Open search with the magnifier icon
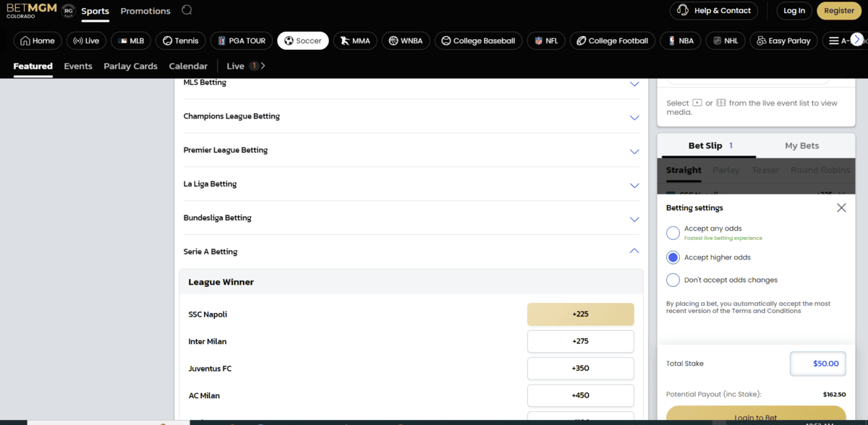 187,11
